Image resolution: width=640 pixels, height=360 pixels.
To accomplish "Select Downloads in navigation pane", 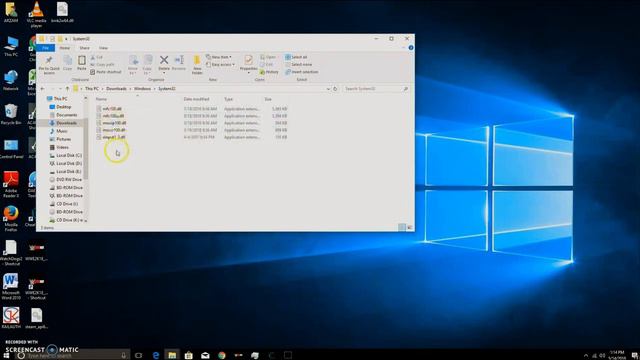I will [66, 123].
